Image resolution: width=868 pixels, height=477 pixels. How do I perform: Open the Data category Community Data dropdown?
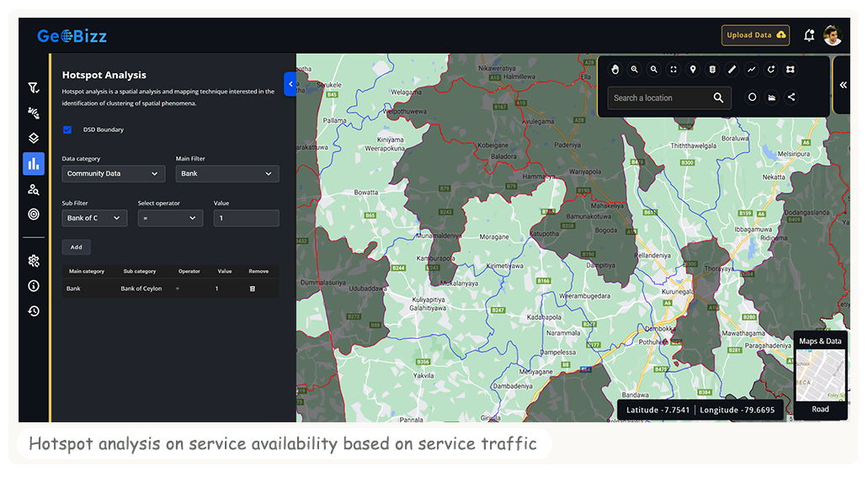[x=114, y=174]
